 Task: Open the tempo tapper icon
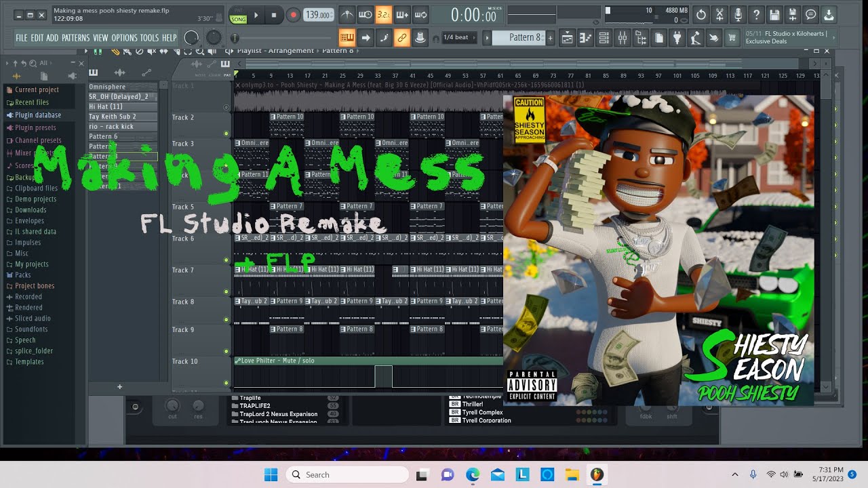pyautogui.click(x=695, y=38)
